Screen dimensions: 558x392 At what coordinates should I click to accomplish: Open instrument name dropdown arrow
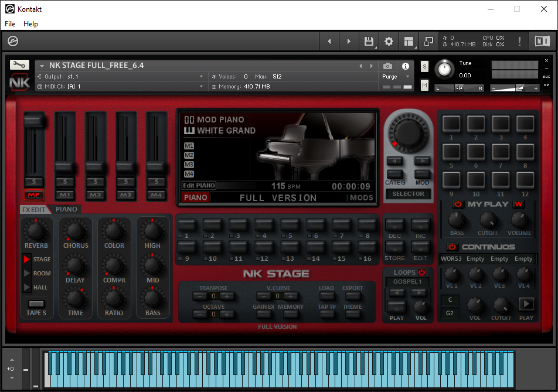click(42, 66)
